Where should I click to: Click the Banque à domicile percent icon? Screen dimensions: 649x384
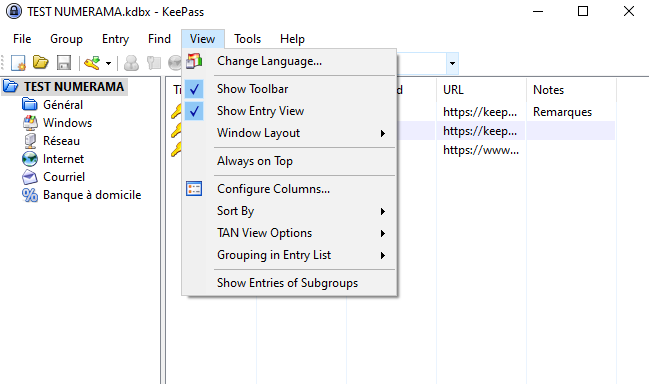(29, 195)
